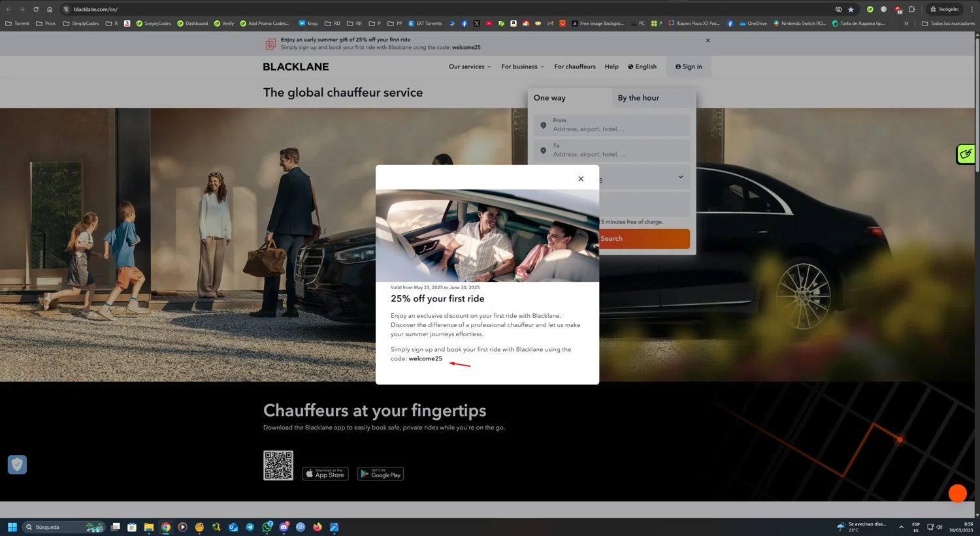This screenshot has height=536, width=980.
Task: Focus the From address field
Action: (612, 125)
